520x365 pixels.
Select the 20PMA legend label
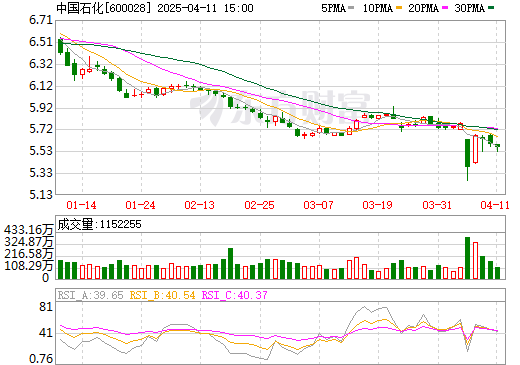(423, 8)
